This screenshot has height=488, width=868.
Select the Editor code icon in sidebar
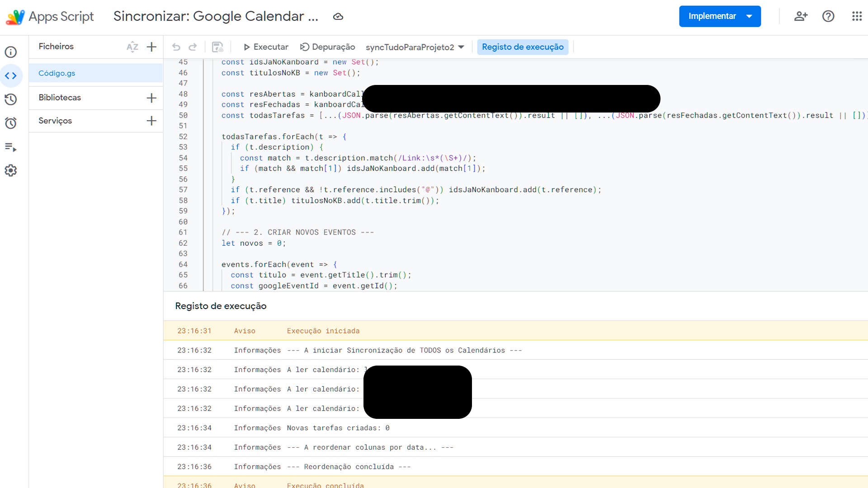click(11, 76)
